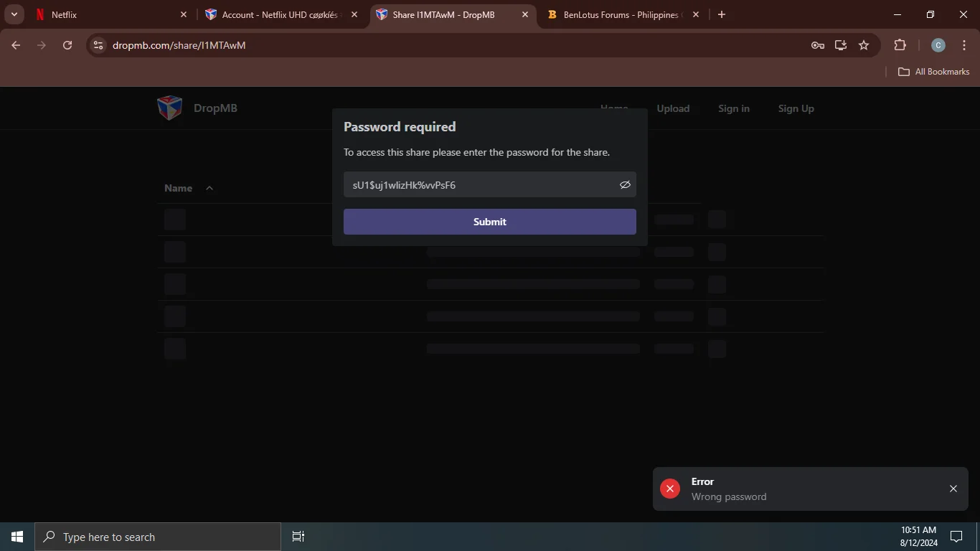Open the Windows Start menu
This screenshot has height=551, width=980.
point(17,537)
